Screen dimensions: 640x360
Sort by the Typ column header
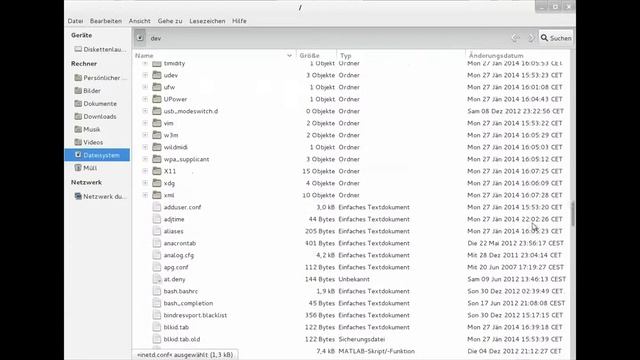click(401, 55)
